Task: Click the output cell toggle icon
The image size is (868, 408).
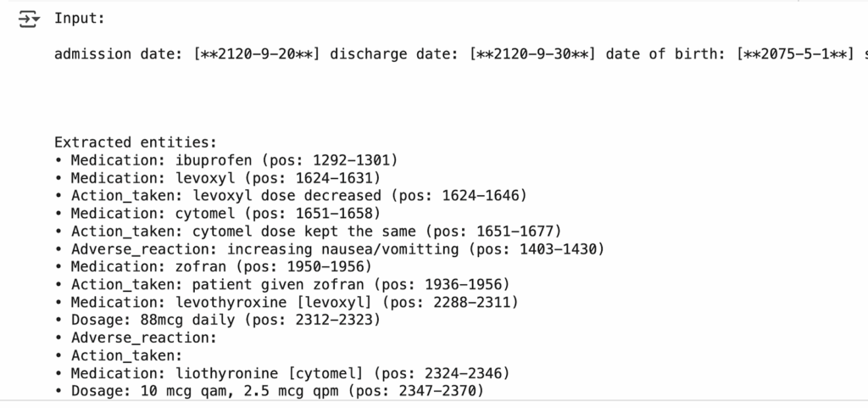Action: point(29,20)
